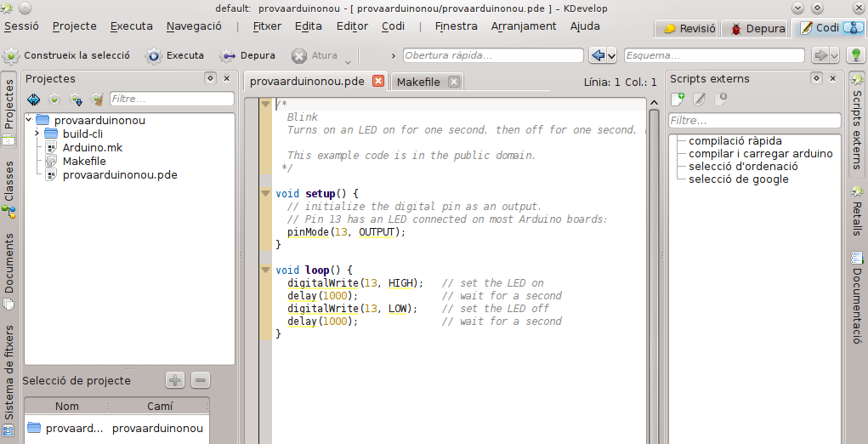Click edit external script icon
This screenshot has width=868, height=444.
pos(699,100)
